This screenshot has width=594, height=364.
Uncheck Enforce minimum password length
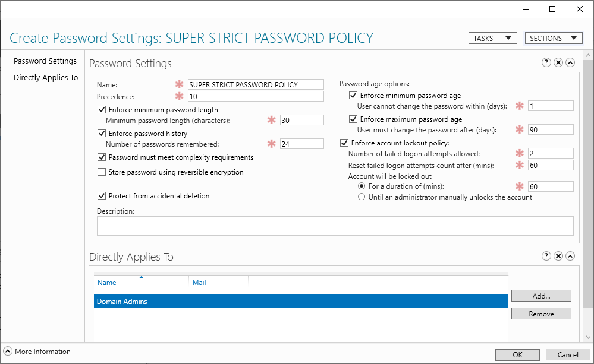pyautogui.click(x=102, y=110)
